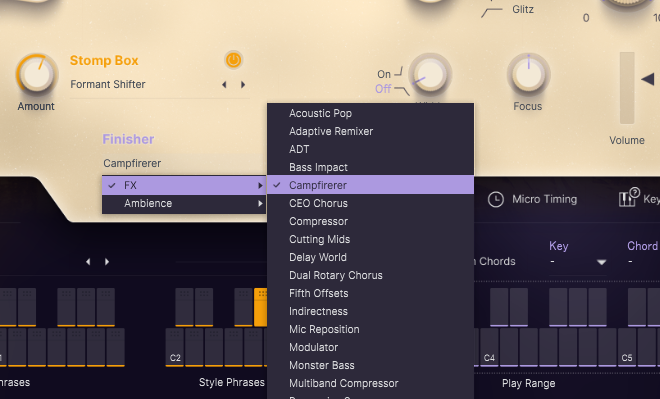Viewport: 660px width, 399px height.
Task: Click the C2 key on keyboard
Action: point(175,348)
